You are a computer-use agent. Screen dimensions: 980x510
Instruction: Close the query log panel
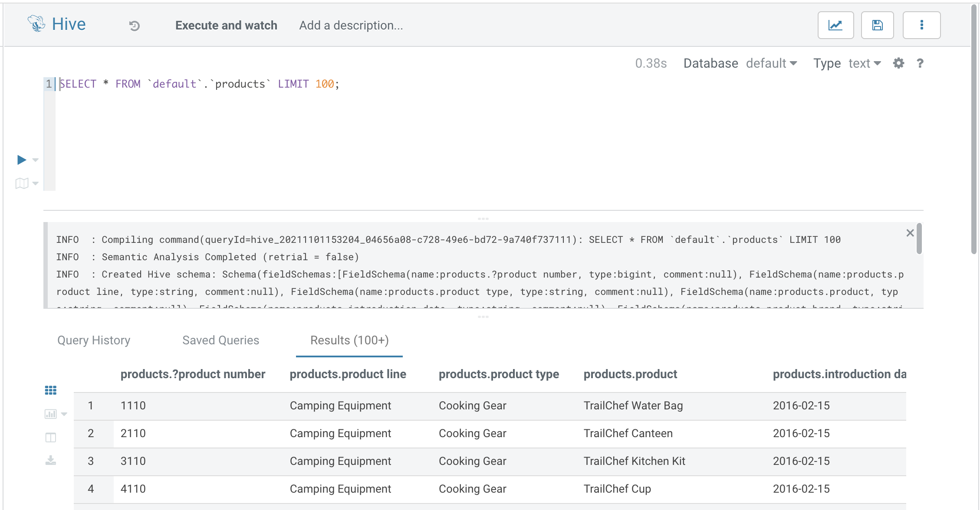coord(910,233)
